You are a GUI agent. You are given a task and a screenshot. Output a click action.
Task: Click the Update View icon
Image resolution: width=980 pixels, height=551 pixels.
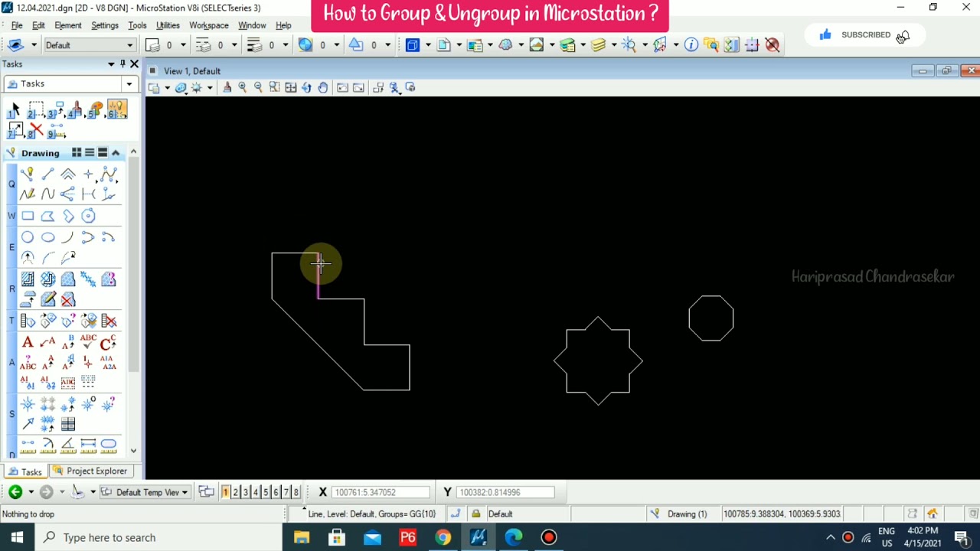pyautogui.click(x=227, y=87)
